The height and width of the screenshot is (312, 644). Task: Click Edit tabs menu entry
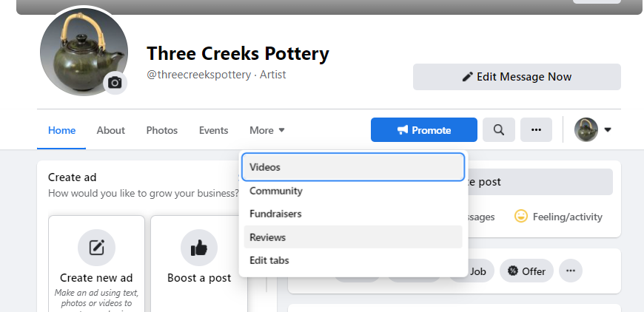[269, 260]
